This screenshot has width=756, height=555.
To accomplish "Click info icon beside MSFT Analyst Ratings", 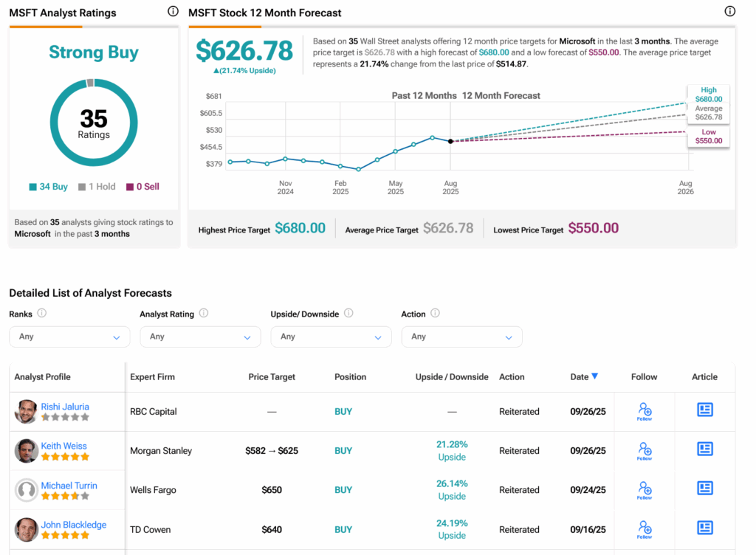I will [173, 12].
